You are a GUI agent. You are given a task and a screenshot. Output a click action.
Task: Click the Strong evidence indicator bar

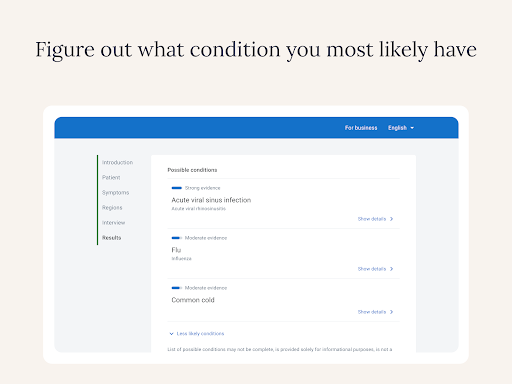coord(177,188)
